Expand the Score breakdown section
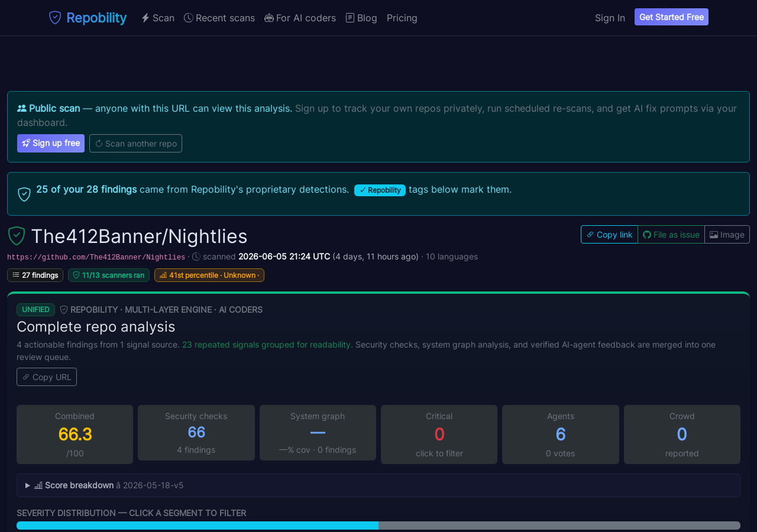 click(x=378, y=485)
